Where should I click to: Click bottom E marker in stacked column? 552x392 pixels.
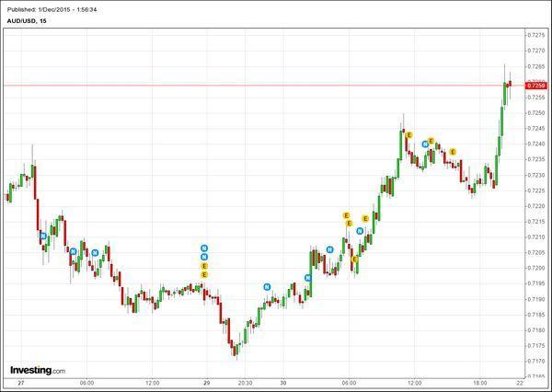(x=204, y=274)
